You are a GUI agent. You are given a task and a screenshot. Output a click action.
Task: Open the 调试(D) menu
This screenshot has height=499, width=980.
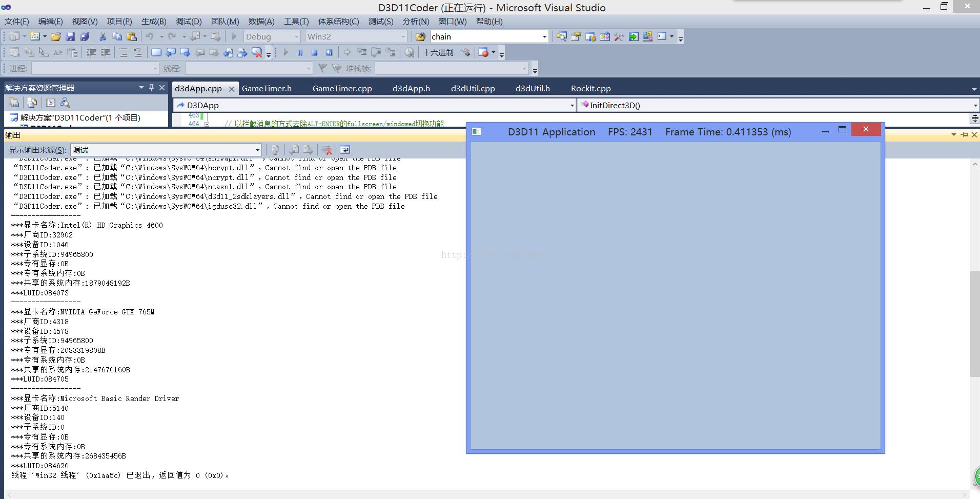(189, 22)
